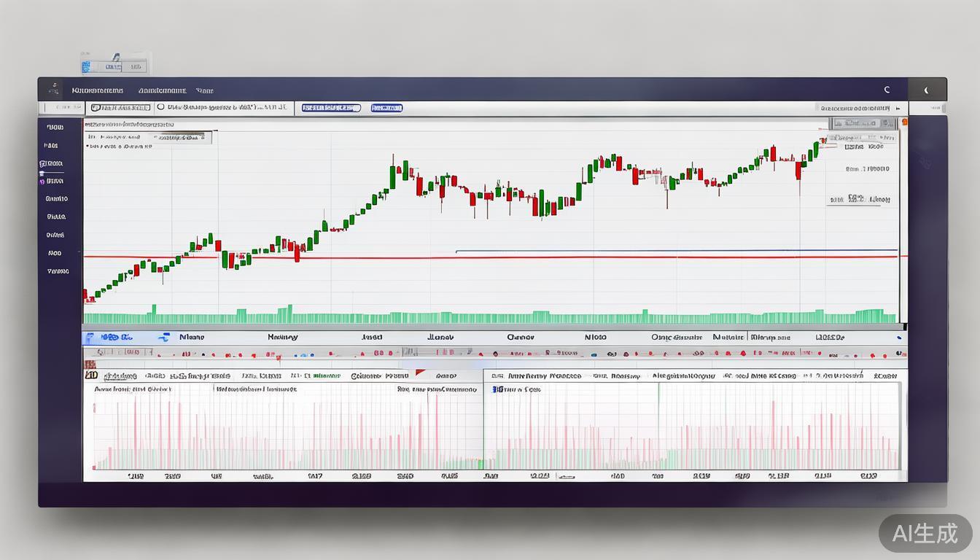980x560 pixels.
Task: Expand the gray panel header at chart's top-right
Action: pos(864,123)
